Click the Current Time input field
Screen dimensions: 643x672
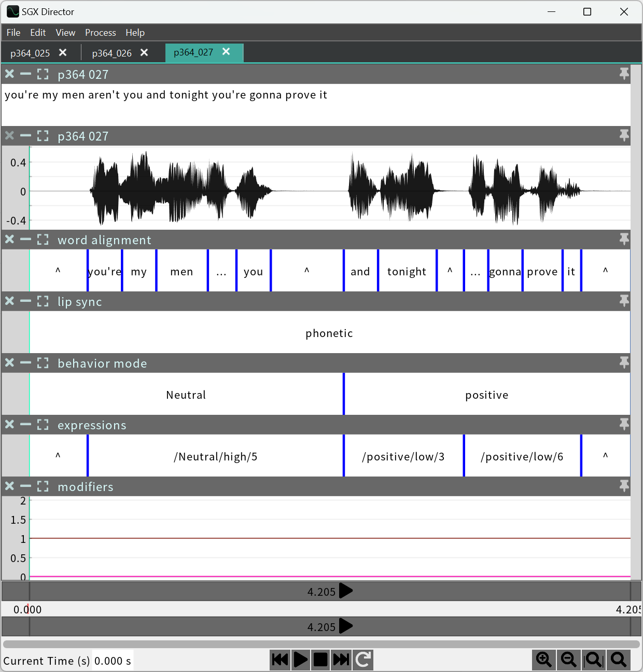113,661
